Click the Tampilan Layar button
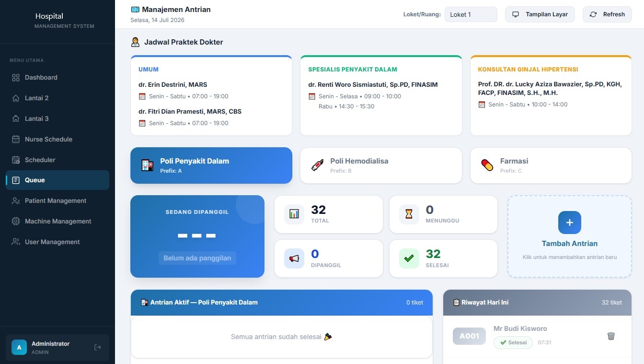This screenshot has width=644, height=364. 540,14
